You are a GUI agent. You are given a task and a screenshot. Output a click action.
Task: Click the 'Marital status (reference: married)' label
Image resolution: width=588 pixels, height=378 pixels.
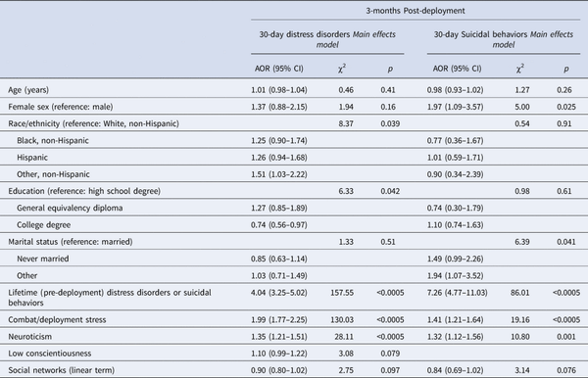[x=71, y=242]
